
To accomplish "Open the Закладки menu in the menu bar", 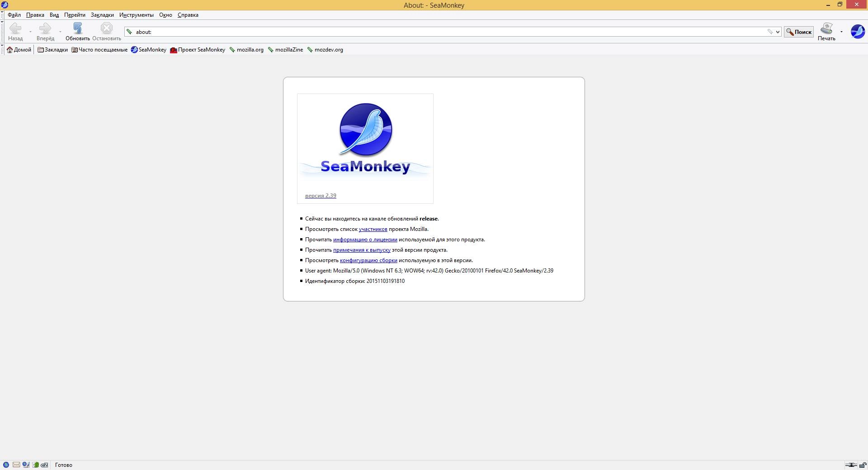I will (x=102, y=15).
